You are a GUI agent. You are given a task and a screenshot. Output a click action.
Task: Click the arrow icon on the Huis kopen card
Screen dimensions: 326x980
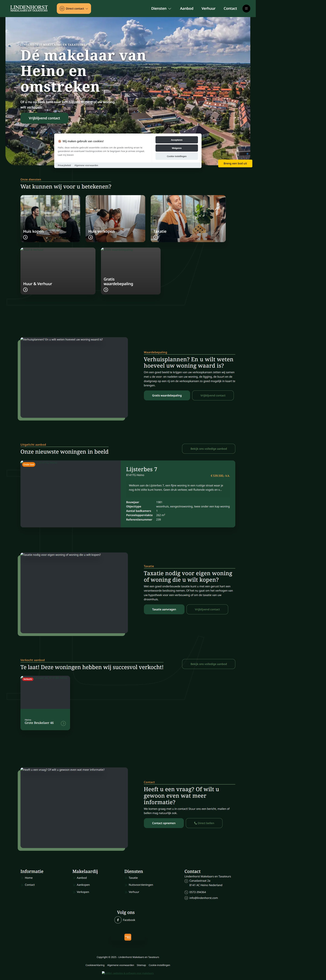pos(25,237)
